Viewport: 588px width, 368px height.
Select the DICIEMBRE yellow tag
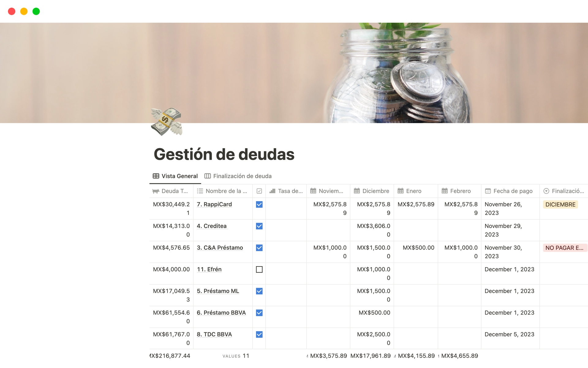pos(560,204)
